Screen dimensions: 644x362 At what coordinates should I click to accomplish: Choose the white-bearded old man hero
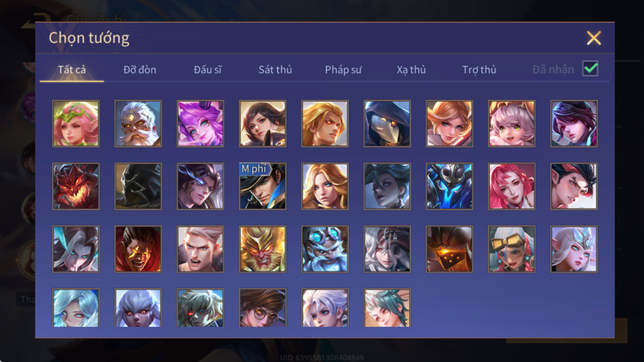coord(138,124)
